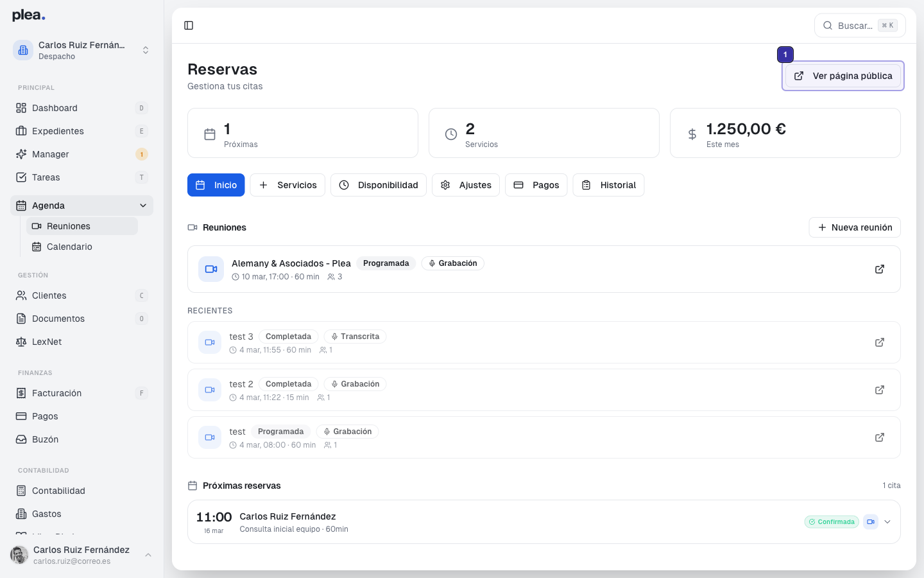Click the Manager sparkle icon
This screenshot has height=578, width=924.
pyautogui.click(x=21, y=154)
